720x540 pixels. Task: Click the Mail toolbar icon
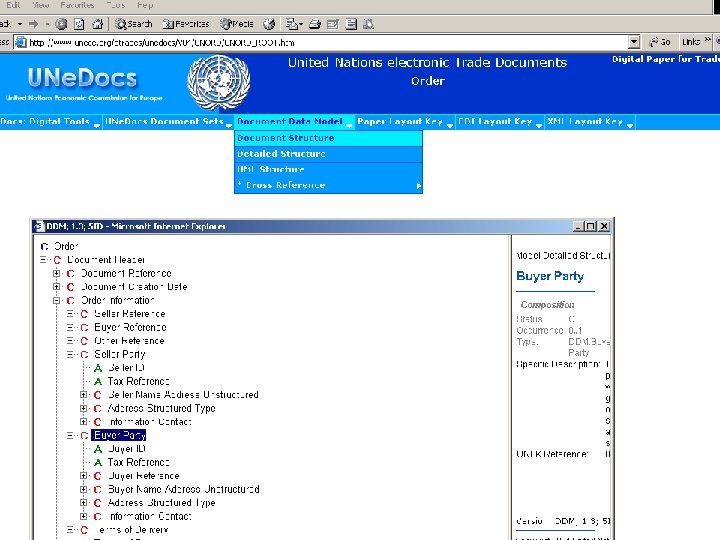click(x=291, y=24)
